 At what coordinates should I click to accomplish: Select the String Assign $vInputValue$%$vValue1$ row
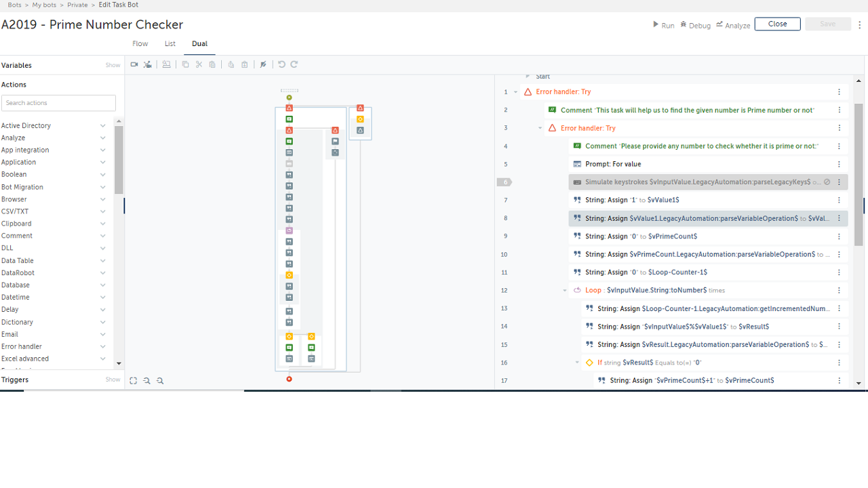(715, 327)
